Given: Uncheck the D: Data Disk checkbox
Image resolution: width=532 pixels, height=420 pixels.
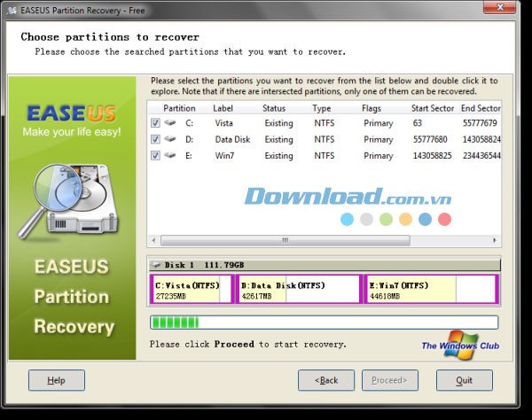Looking at the screenshot, I should [155, 139].
